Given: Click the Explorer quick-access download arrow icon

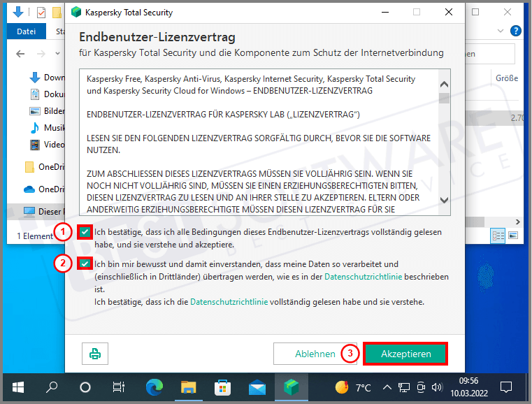Looking at the screenshot, I should coord(17,12).
